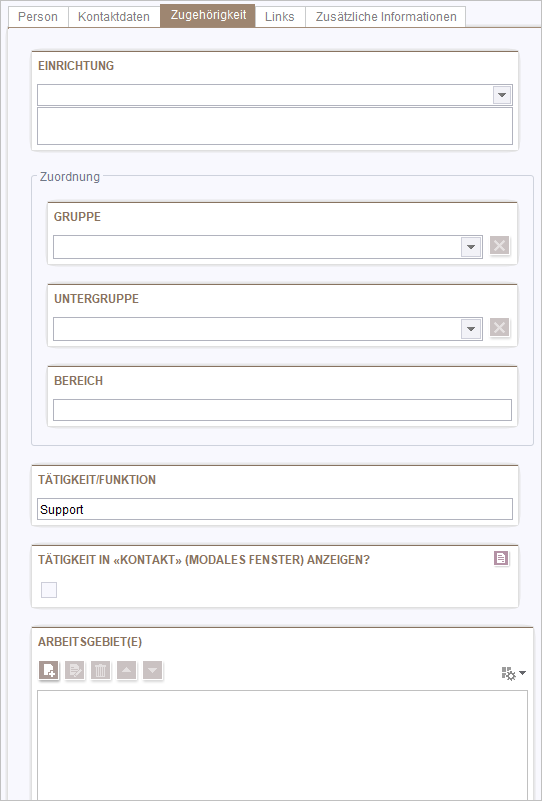Click inside the Arbeitsgebiet(e) list area
542x801 pixels.
[282, 745]
